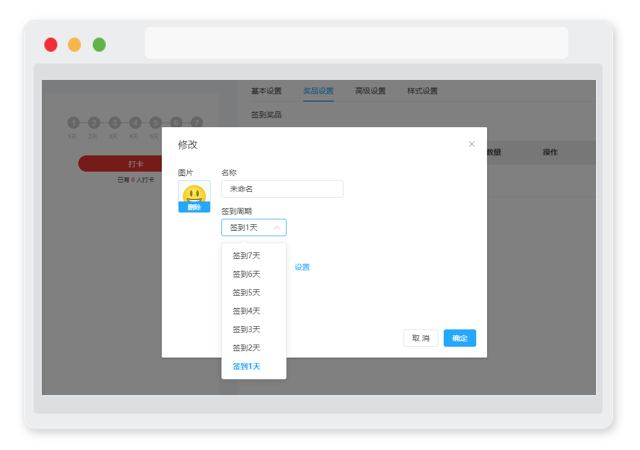Close the 修改 dialog with the X
Viewport: 640px width, 450px height.
471,144
